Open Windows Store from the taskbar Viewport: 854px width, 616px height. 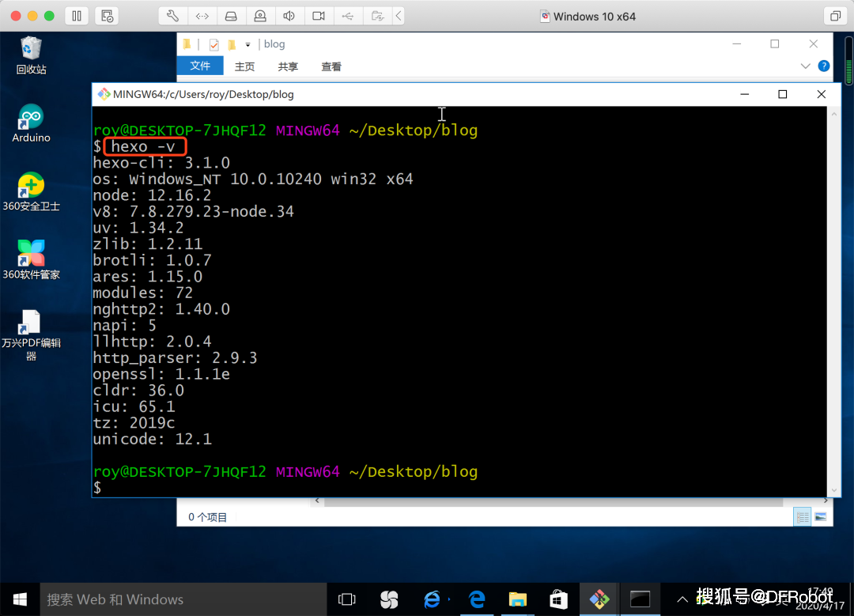click(558, 599)
